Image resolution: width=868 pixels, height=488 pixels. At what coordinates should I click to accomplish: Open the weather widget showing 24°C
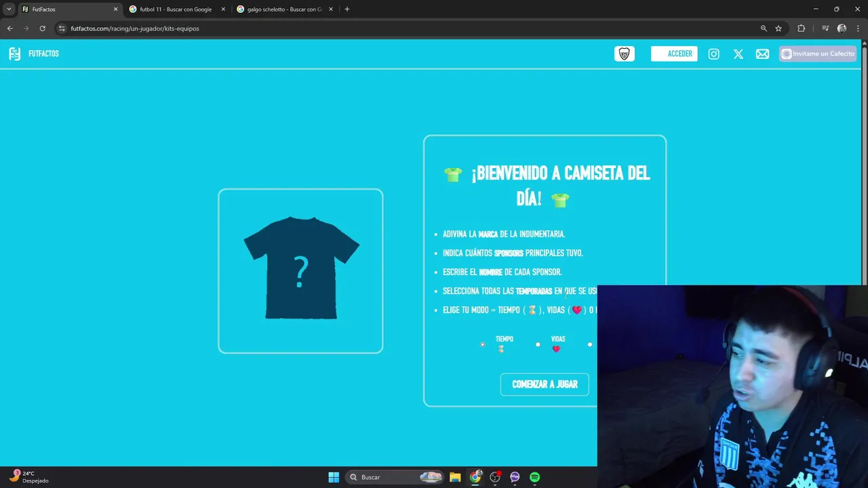point(28,476)
